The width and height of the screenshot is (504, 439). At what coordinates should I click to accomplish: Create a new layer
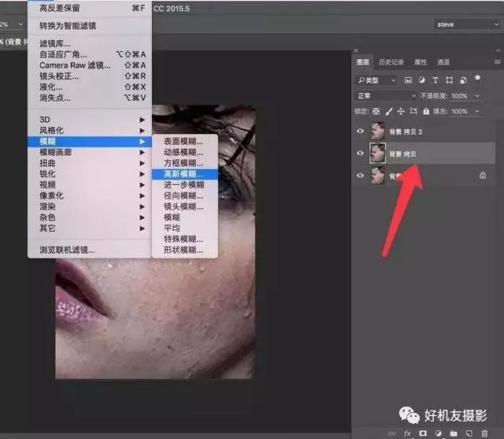click(x=469, y=433)
